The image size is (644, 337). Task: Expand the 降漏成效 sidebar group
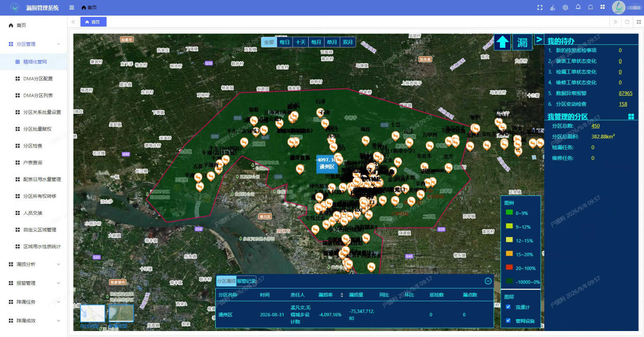click(x=33, y=321)
